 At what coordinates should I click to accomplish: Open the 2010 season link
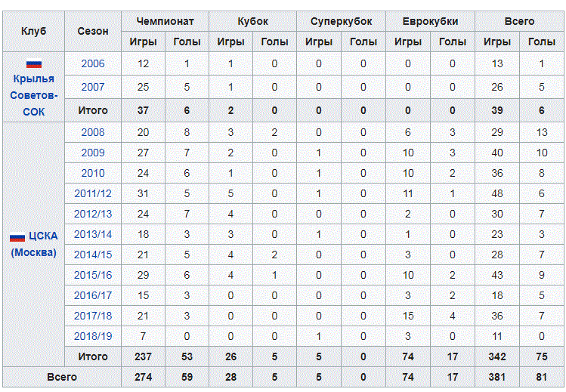[x=93, y=173]
